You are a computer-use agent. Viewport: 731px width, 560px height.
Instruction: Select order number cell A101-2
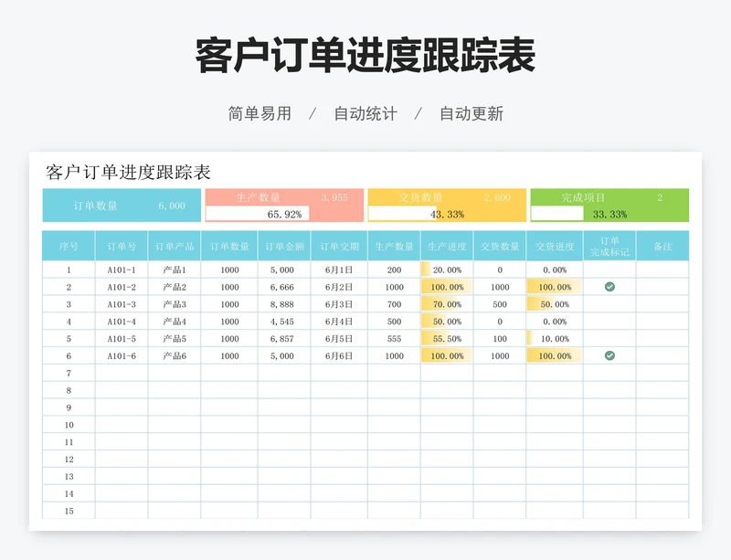pyautogui.click(x=122, y=287)
